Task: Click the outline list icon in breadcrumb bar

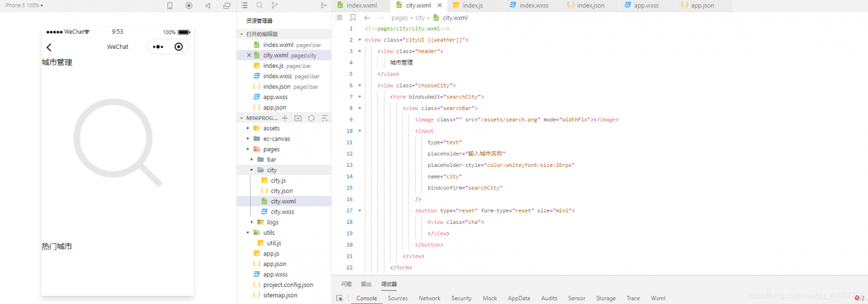Action: point(339,18)
